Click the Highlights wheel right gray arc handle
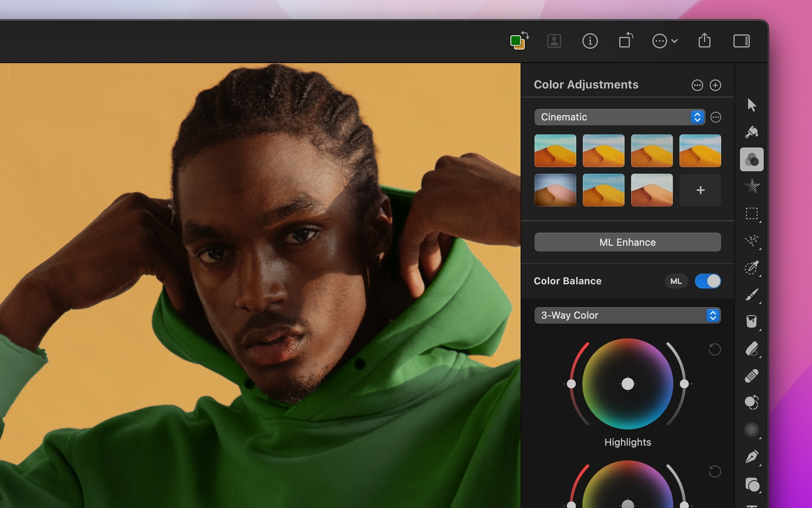Viewport: 812px width, 508px height. click(684, 384)
